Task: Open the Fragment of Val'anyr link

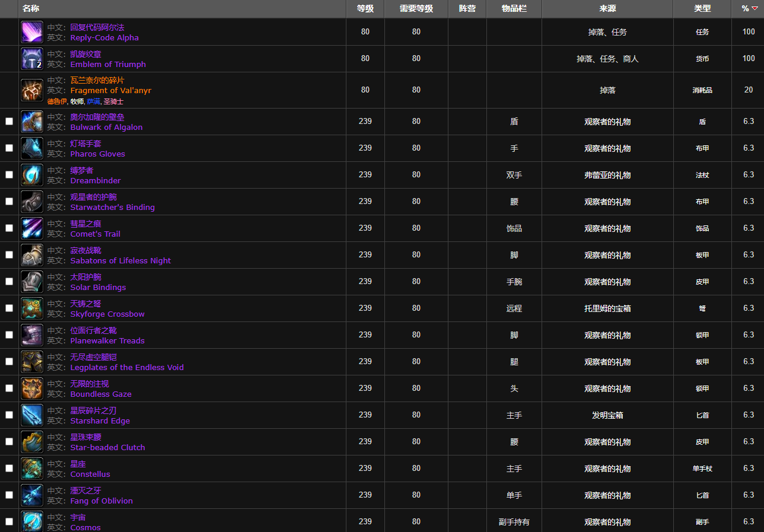Action: [111, 91]
